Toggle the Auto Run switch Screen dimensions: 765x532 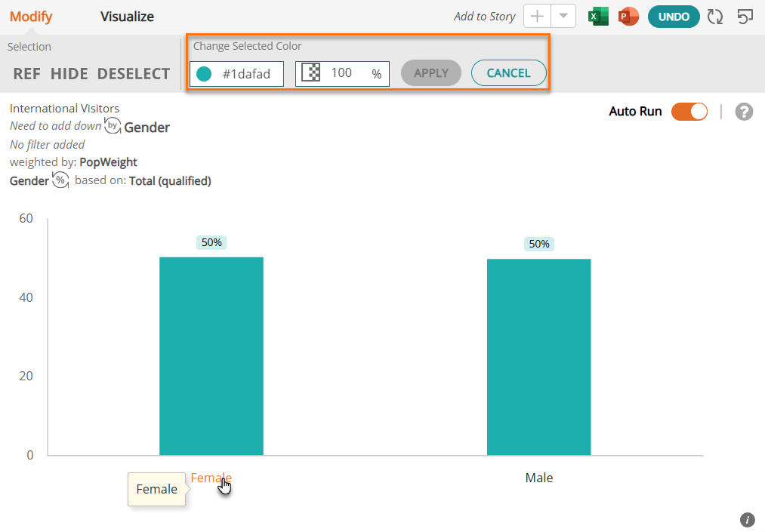point(689,112)
